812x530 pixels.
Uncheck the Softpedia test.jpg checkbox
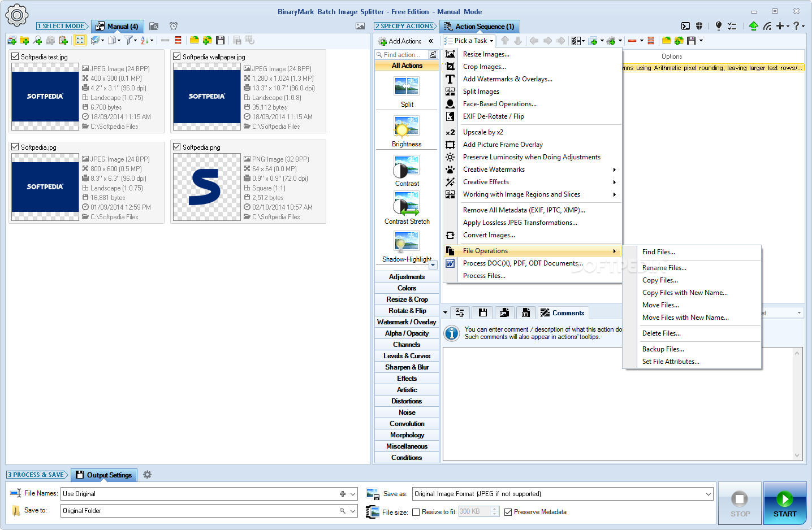[15, 57]
